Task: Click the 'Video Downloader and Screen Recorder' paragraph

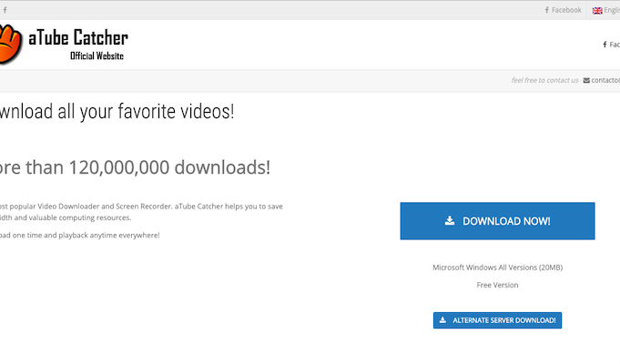Action: [x=141, y=212]
